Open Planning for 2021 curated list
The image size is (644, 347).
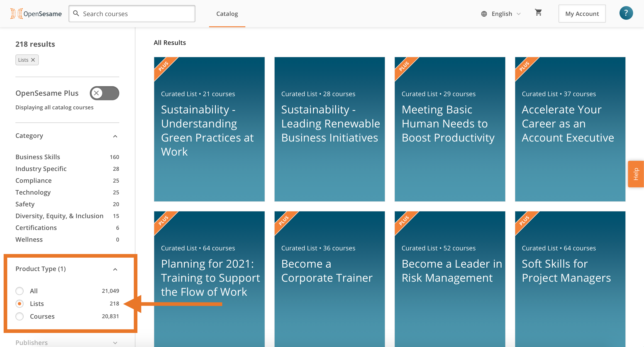[x=209, y=279]
